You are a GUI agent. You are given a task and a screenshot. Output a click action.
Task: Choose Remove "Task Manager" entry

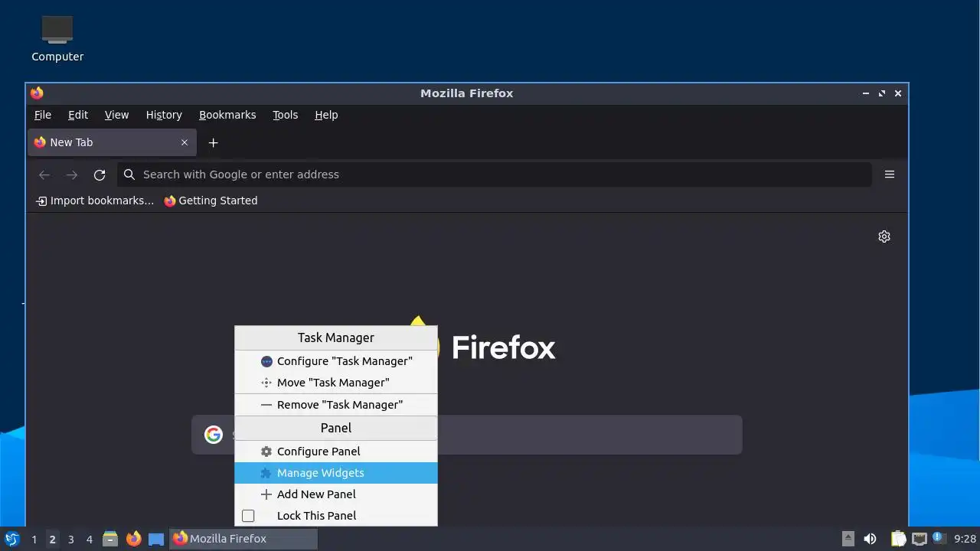click(336, 405)
